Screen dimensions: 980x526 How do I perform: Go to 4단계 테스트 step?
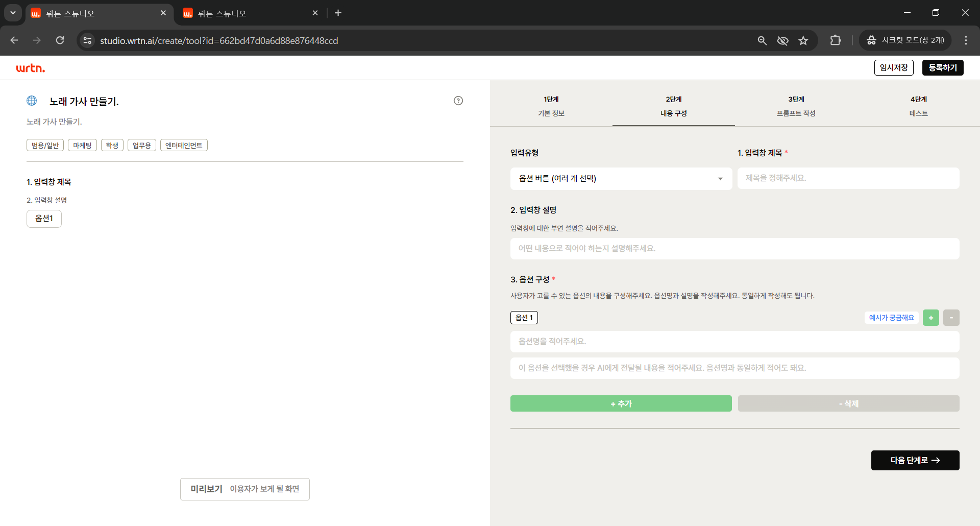919,106
